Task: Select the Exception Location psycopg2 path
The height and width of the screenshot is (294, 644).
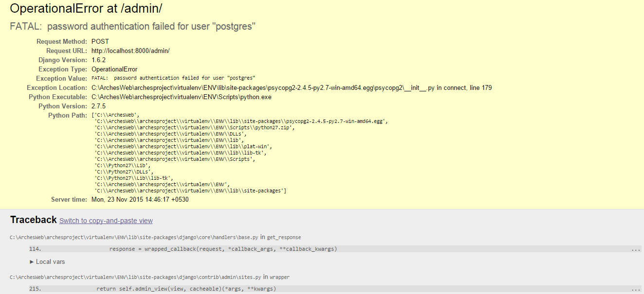Action: tap(291, 88)
